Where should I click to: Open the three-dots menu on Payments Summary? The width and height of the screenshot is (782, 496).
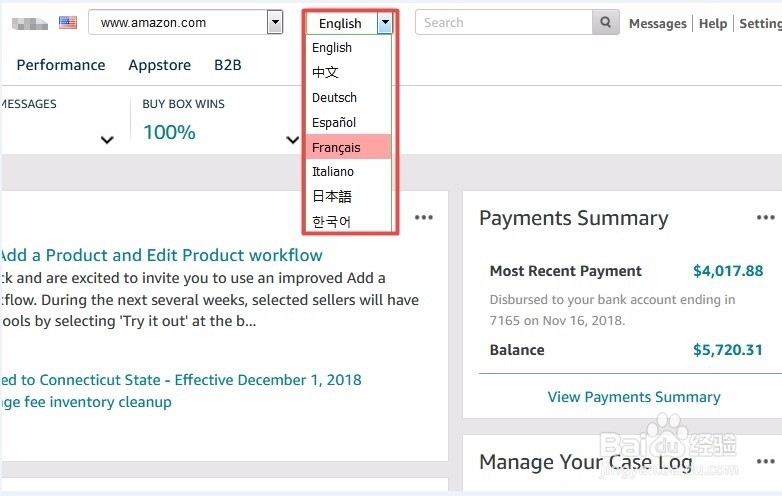766,217
